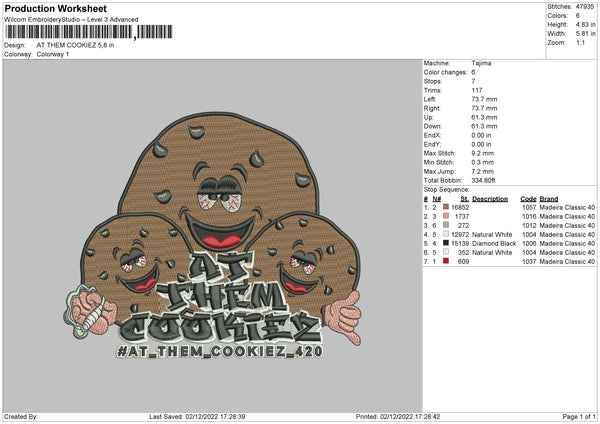Image resolution: width=600 pixels, height=424 pixels.
Task: Click the Max Stitch value 9.2 mm
Action: coord(483,153)
